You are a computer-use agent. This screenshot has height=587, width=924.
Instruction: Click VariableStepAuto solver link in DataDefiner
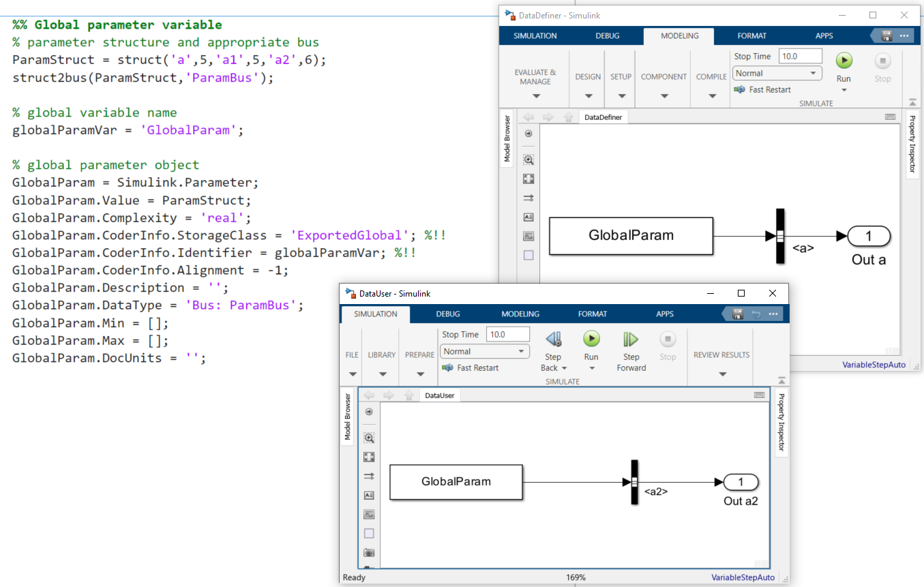click(x=874, y=365)
